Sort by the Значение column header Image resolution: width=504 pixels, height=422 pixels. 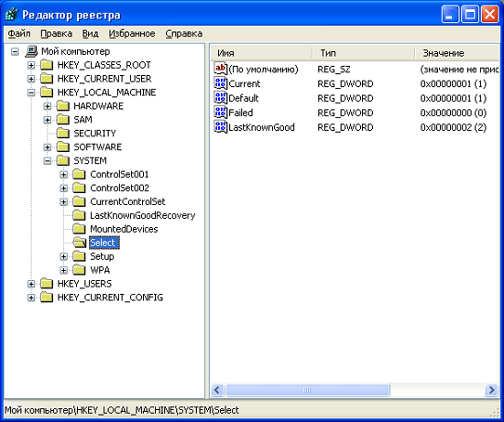click(x=456, y=53)
